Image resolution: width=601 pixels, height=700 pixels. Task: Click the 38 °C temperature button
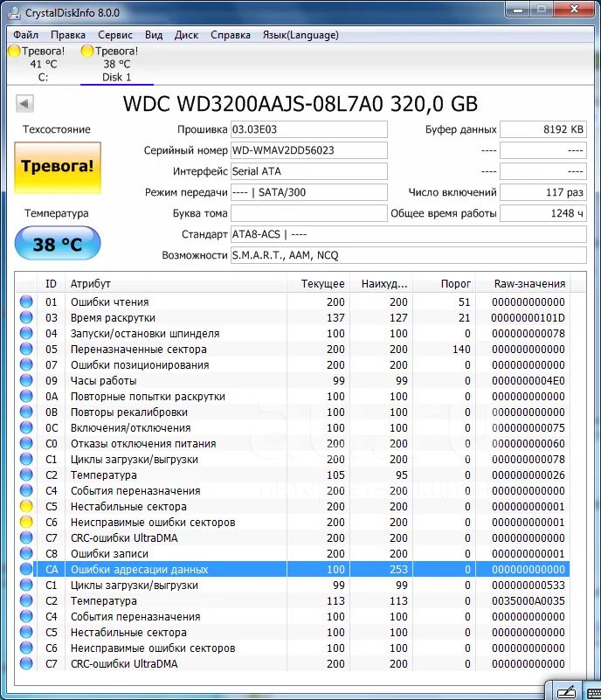57,244
